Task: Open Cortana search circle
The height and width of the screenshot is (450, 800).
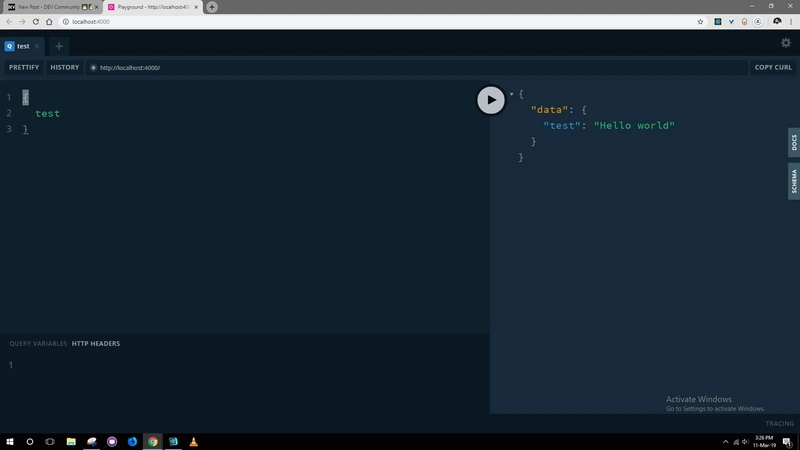Action: coord(30,441)
